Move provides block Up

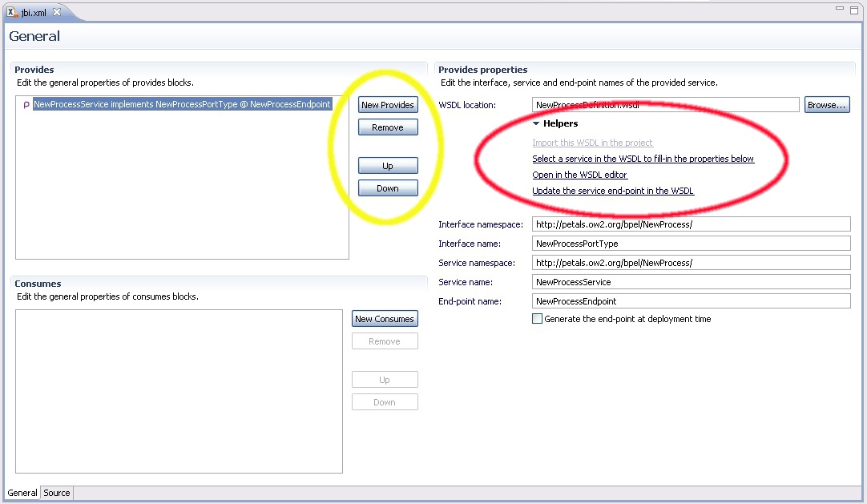point(387,166)
